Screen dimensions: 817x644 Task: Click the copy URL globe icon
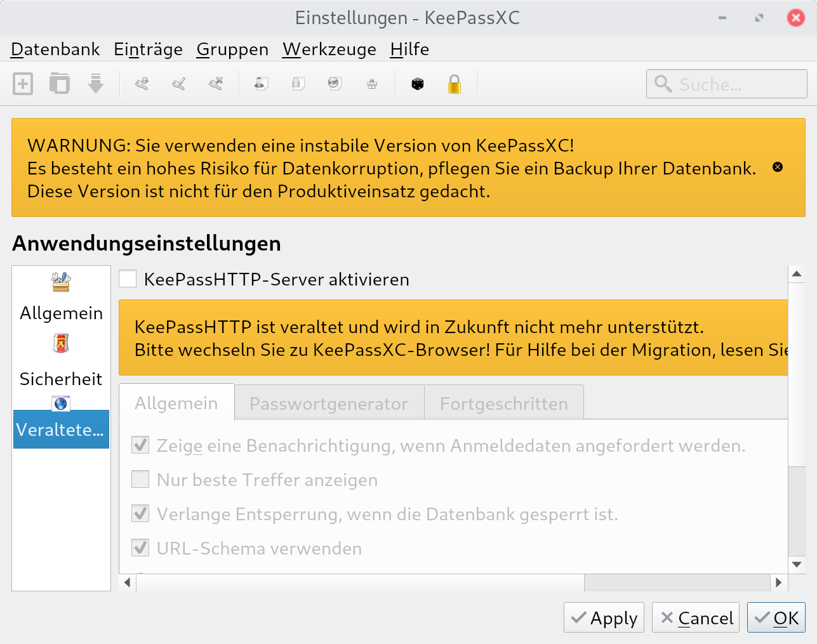(335, 83)
